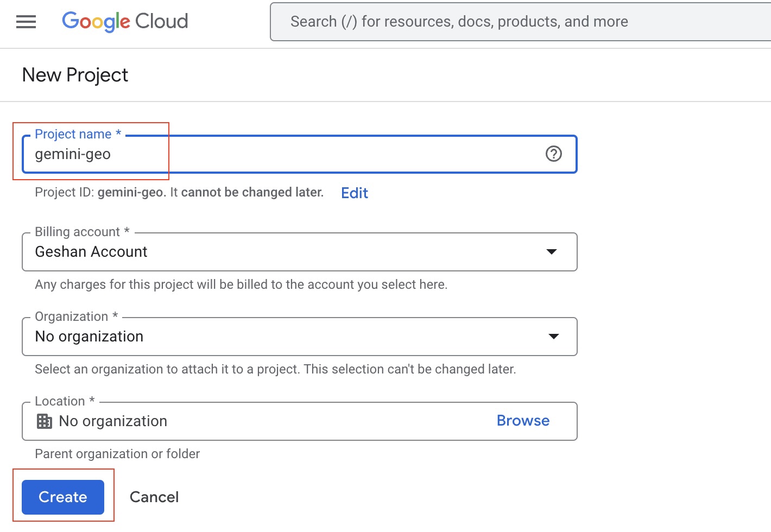Screen dimensions: 771x532
Task: Click the building icon in Location field
Action: coord(43,421)
